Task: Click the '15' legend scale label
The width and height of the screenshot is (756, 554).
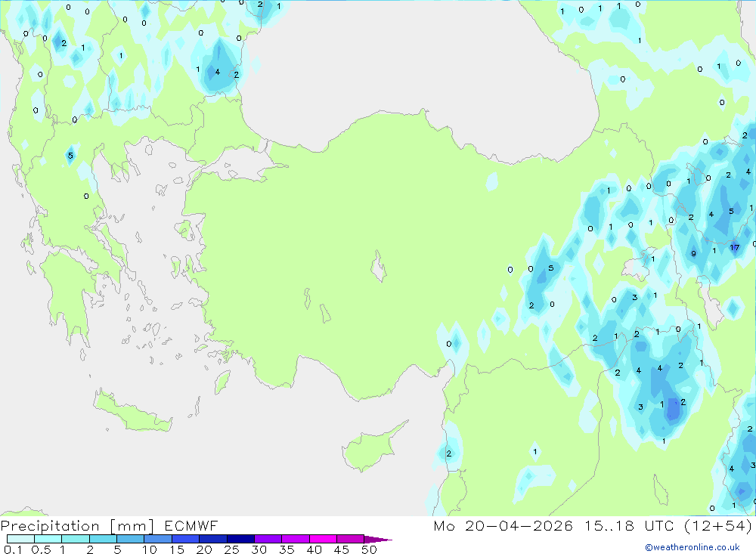Action: (177, 549)
